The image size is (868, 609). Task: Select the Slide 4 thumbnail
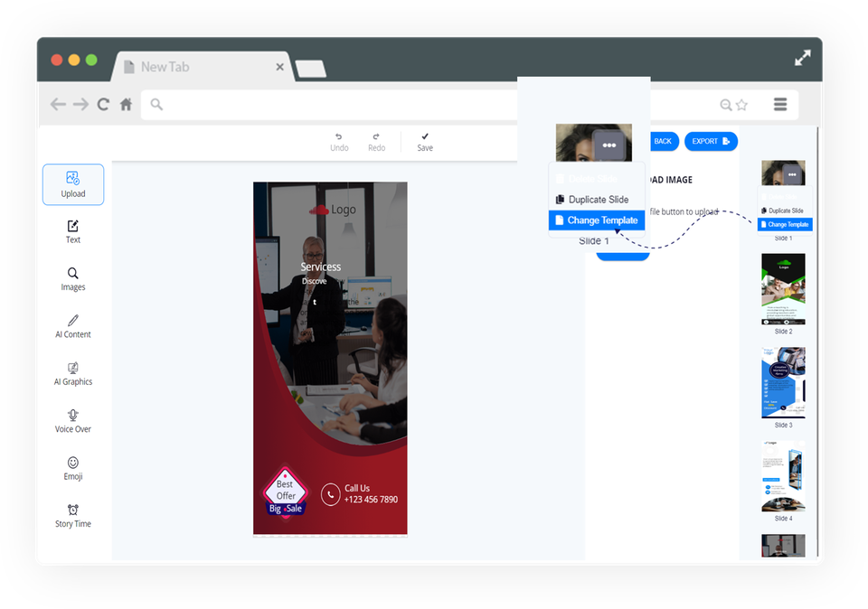[783, 476]
